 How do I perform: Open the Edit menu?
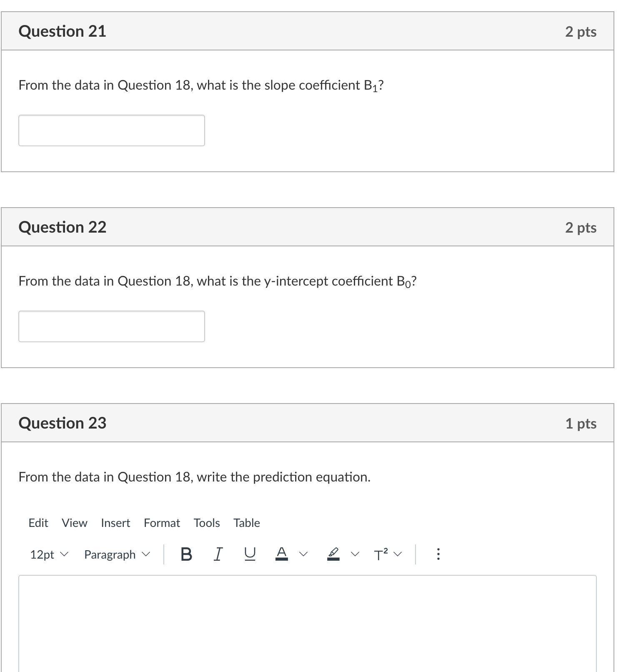(38, 523)
